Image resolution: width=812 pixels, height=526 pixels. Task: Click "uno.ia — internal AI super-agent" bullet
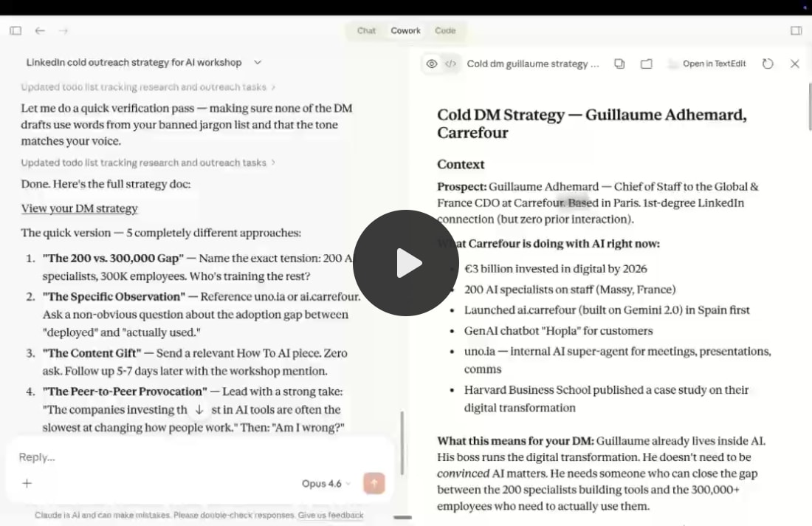tap(617, 361)
